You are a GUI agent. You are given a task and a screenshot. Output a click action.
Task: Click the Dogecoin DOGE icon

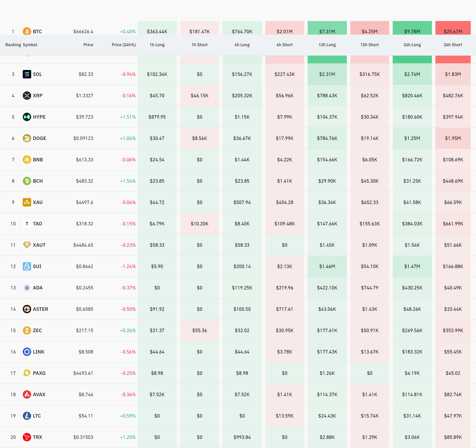[27, 138]
